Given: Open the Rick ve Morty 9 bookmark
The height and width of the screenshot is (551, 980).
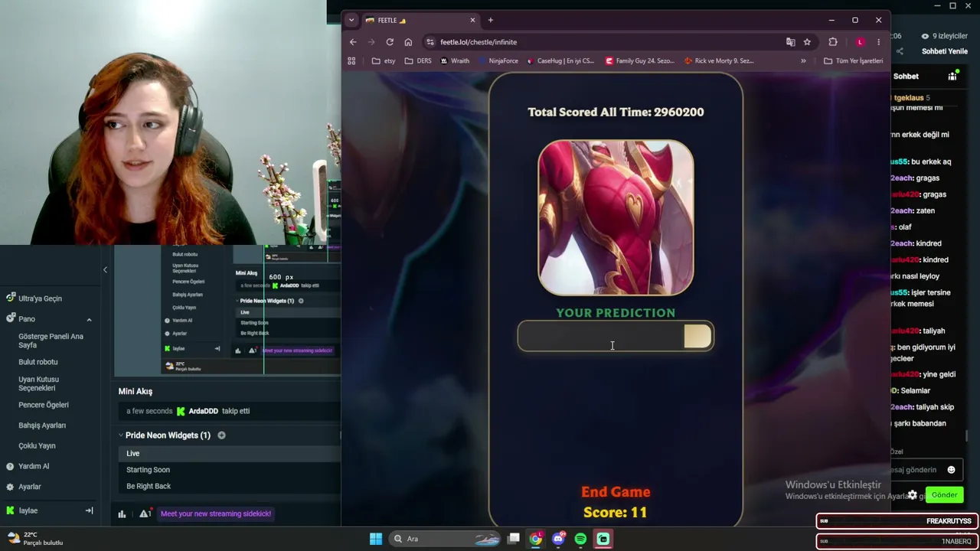Looking at the screenshot, I should [x=720, y=60].
